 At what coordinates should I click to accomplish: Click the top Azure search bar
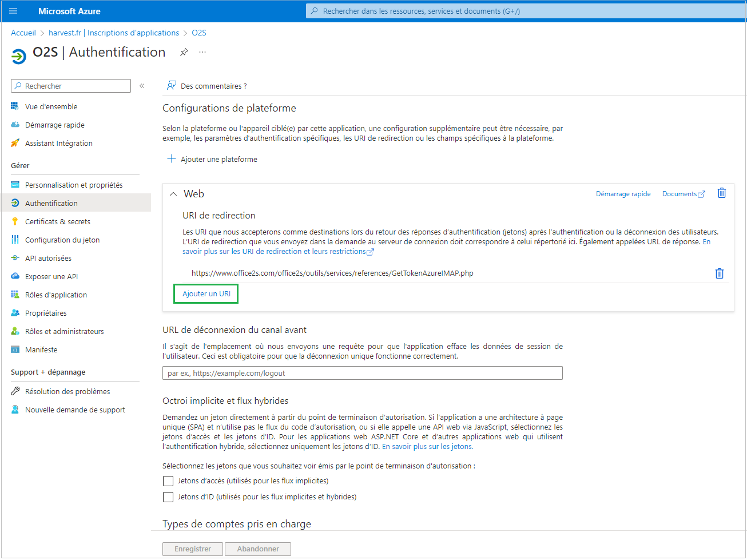526,11
